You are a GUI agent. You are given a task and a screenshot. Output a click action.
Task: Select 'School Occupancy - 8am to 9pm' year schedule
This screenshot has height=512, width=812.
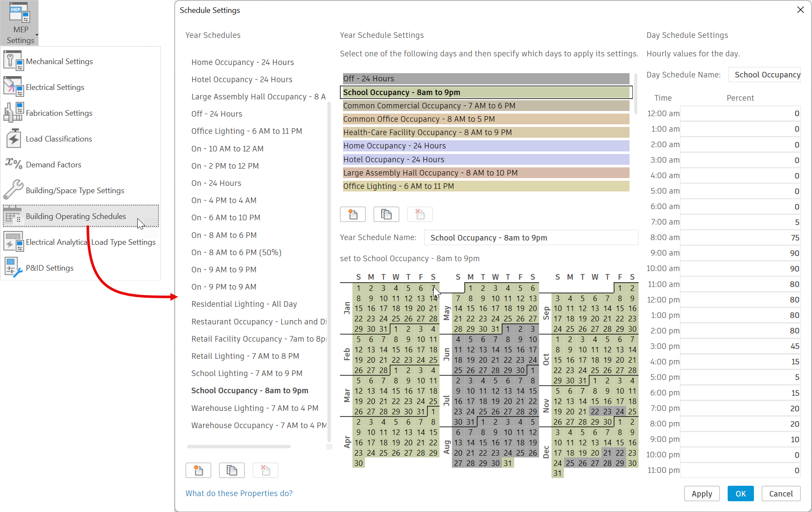click(250, 391)
